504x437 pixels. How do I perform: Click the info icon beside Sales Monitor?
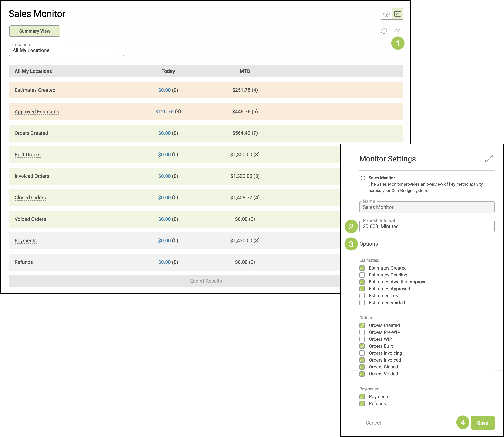tap(363, 178)
